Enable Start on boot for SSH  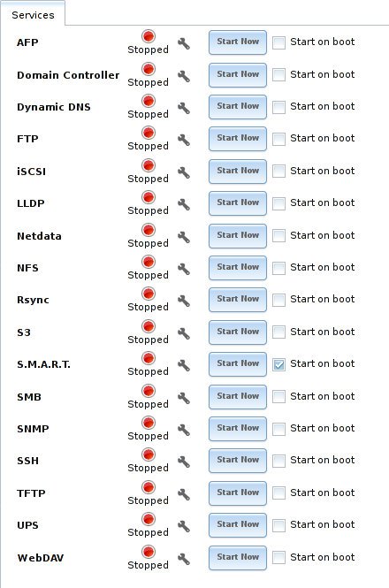[278, 461]
